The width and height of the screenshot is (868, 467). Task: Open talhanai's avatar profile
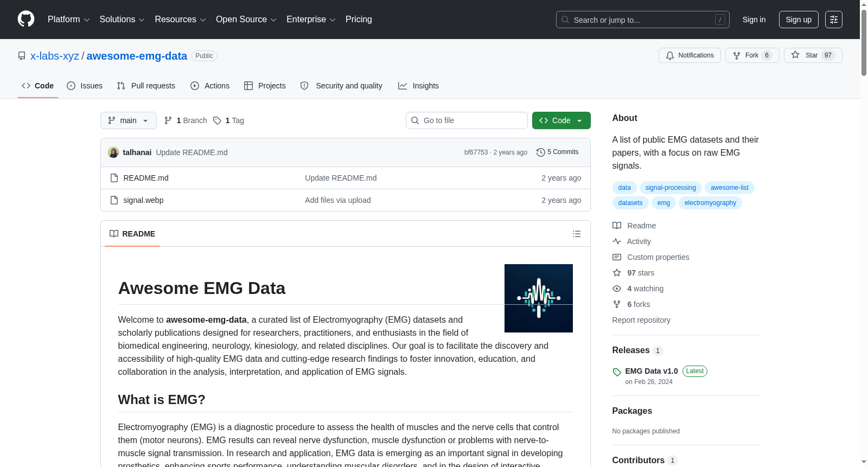(113, 152)
